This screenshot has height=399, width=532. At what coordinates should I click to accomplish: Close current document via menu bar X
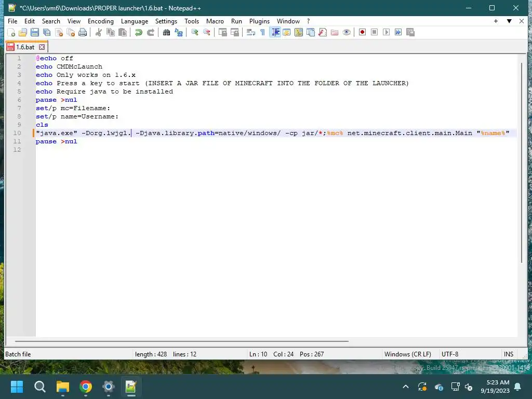click(x=522, y=21)
